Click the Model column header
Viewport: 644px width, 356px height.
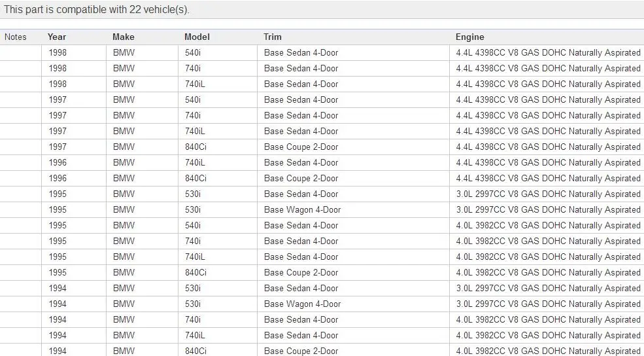click(197, 37)
